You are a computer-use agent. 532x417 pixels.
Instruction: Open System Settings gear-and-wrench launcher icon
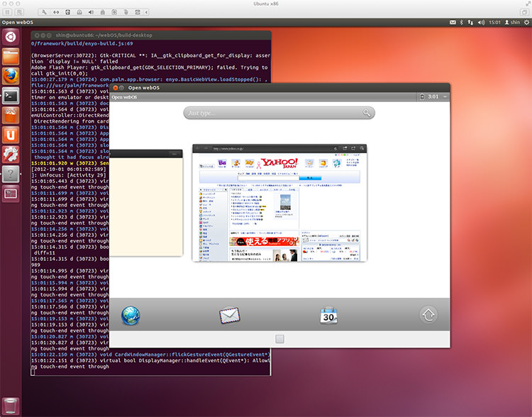(11, 155)
